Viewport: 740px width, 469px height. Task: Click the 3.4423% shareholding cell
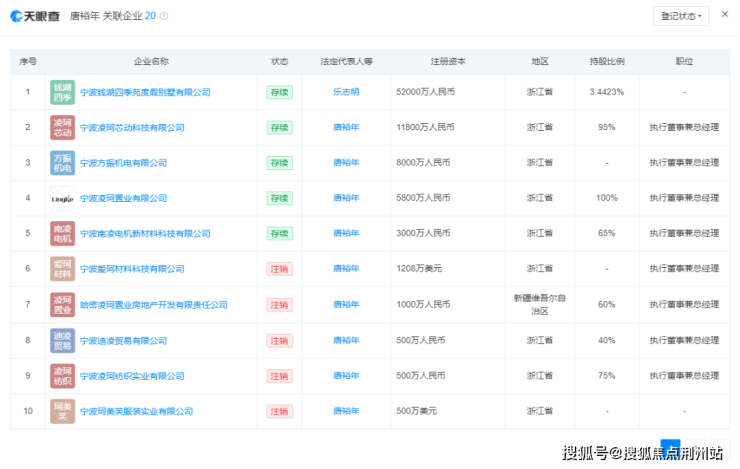607,92
